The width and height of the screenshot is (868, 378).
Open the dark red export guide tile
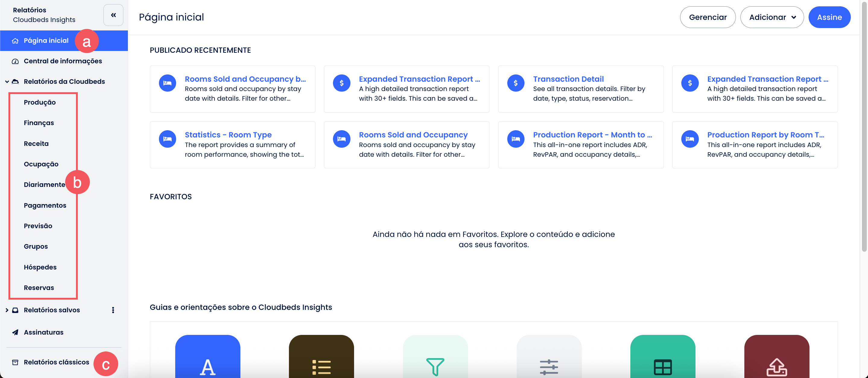pos(776,357)
